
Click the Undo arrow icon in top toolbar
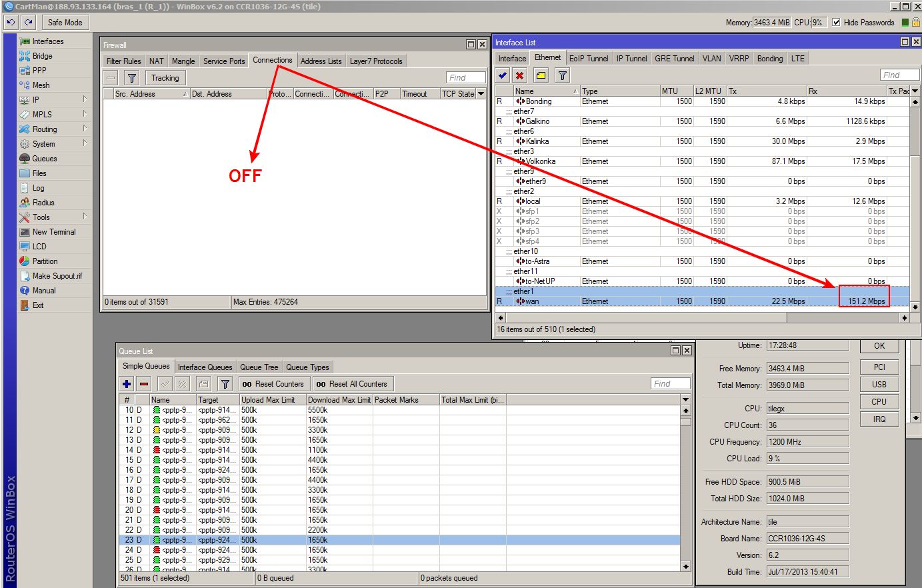[11, 22]
